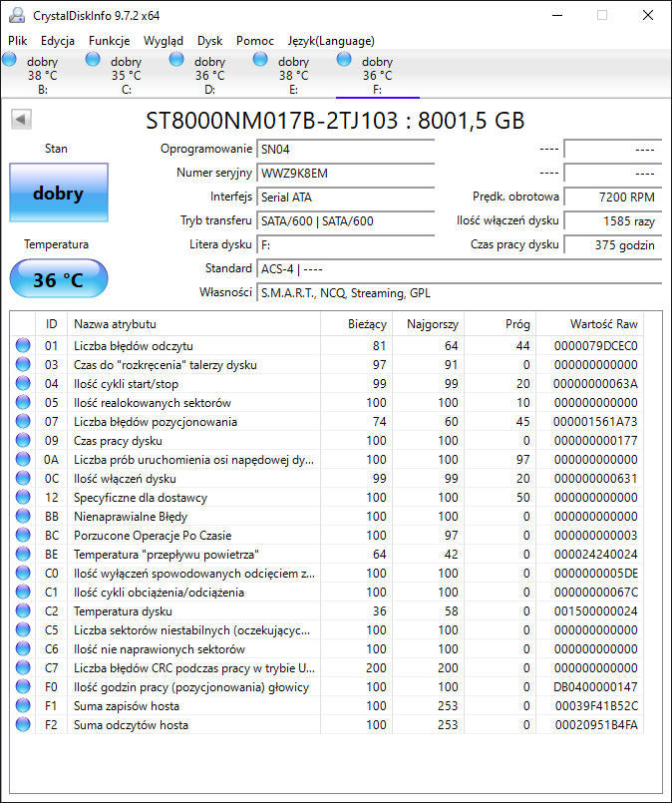This screenshot has width=672, height=803.
Task: Click the 36 °C temperature button
Action: pyautogui.click(x=59, y=279)
